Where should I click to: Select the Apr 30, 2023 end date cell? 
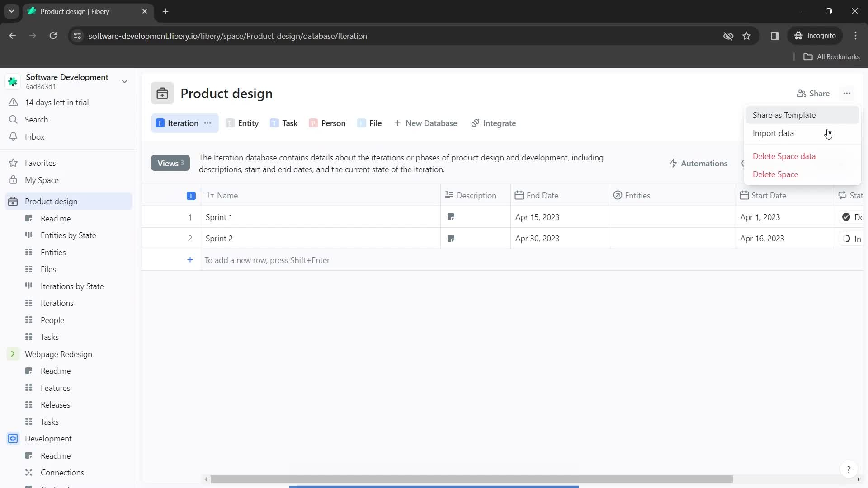coord(560,239)
